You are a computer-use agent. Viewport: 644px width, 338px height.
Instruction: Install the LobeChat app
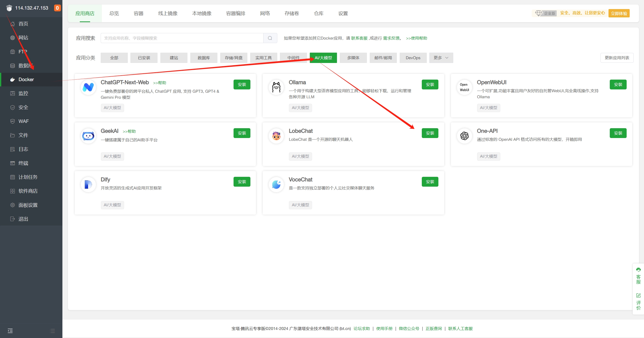pyautogui.click(x=430, y=133)
